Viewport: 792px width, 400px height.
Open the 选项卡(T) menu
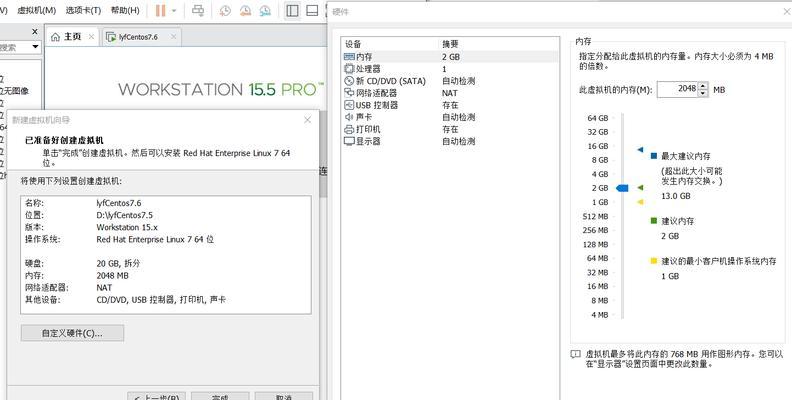[x=83, y=10]
